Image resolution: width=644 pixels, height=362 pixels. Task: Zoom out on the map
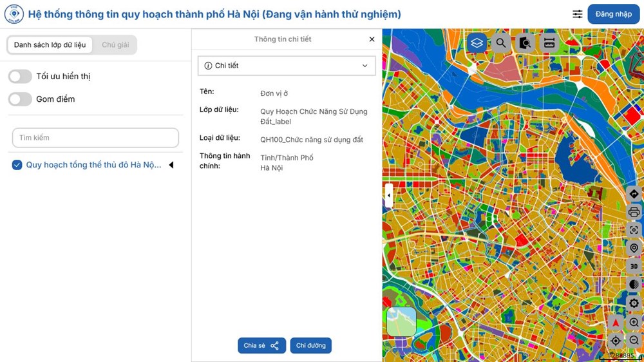pos(634,340)
